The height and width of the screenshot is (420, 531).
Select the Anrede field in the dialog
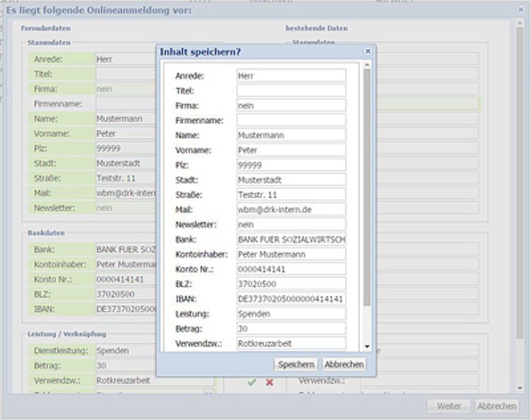click(x=291, y=75)
